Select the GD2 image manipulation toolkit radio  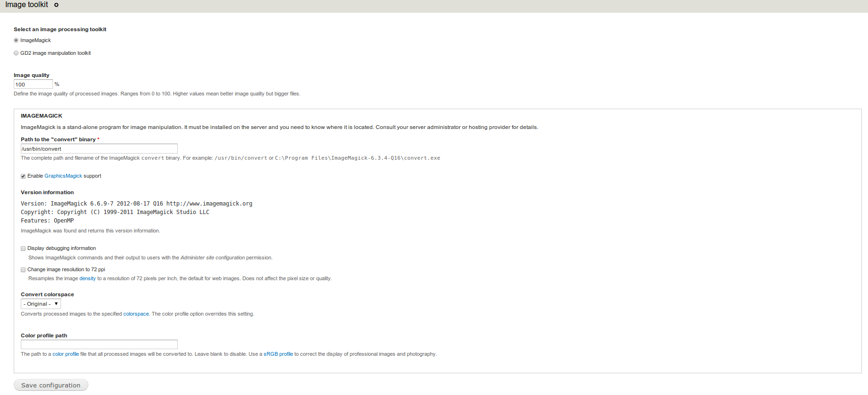16,53
